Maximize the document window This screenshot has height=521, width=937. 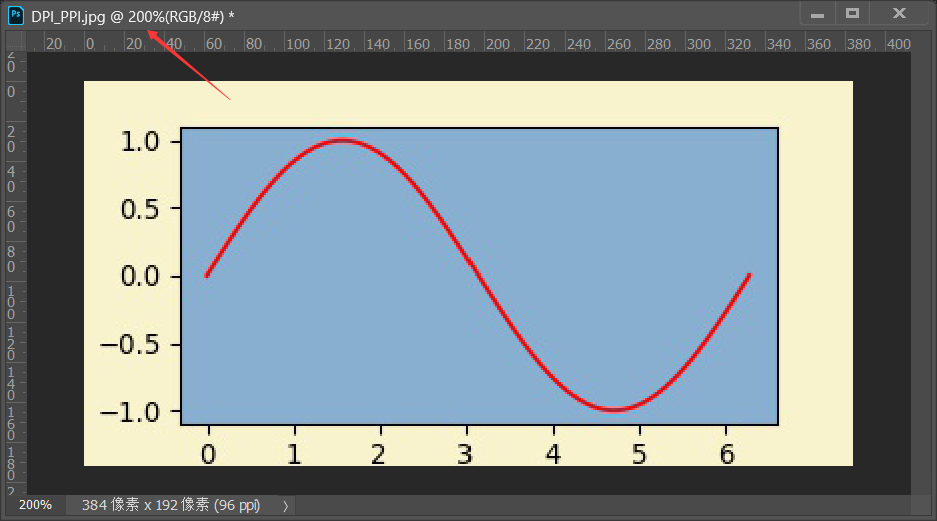tap(852, 14)
